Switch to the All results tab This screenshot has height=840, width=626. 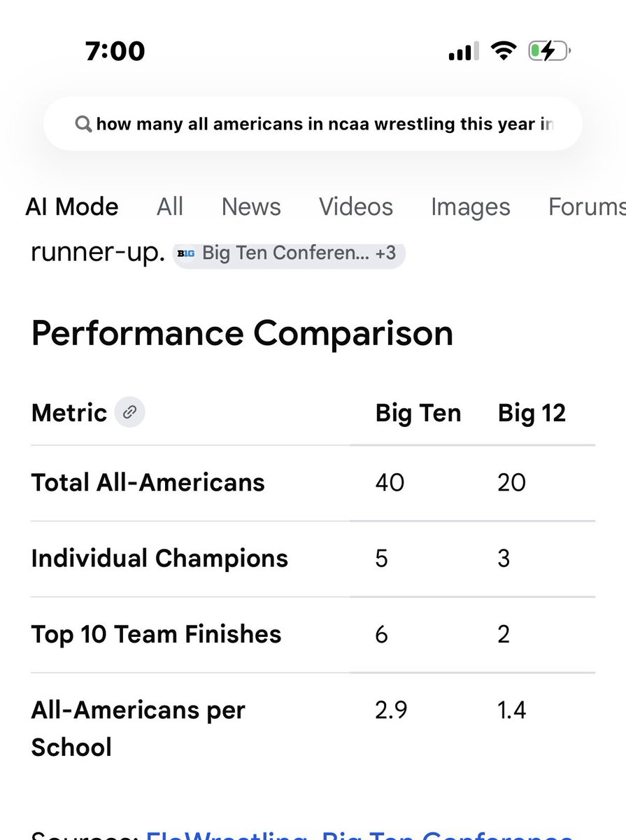coord(170,207)
